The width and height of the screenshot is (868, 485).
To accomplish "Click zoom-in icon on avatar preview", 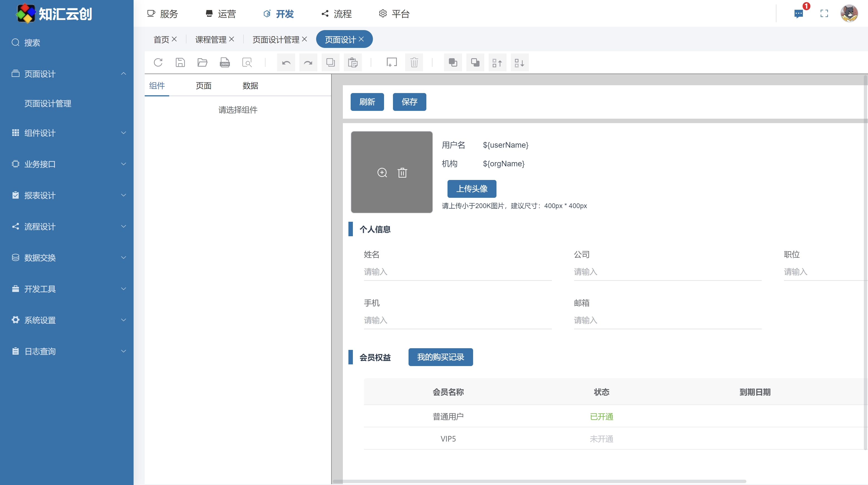I will click(x=382, y=173).
